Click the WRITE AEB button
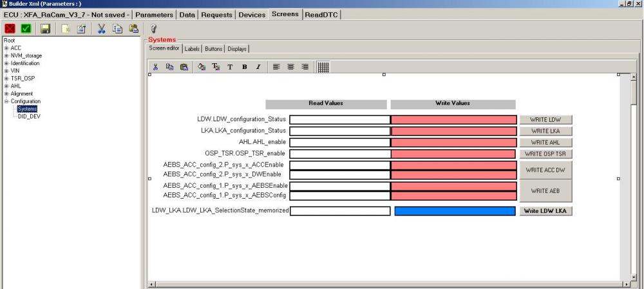The image size is (644, 289). tap(545, 191)
